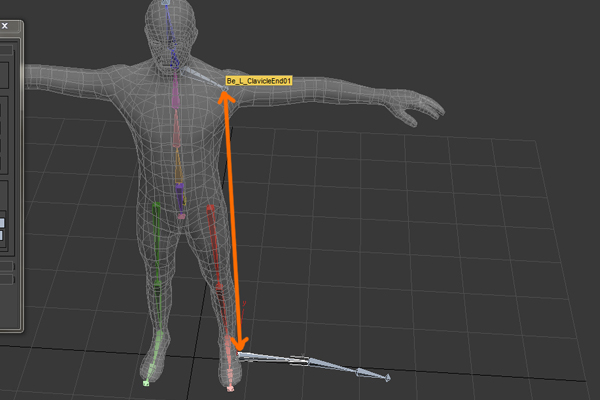
Task: Select the red left thigh bone
Action: 214,245
